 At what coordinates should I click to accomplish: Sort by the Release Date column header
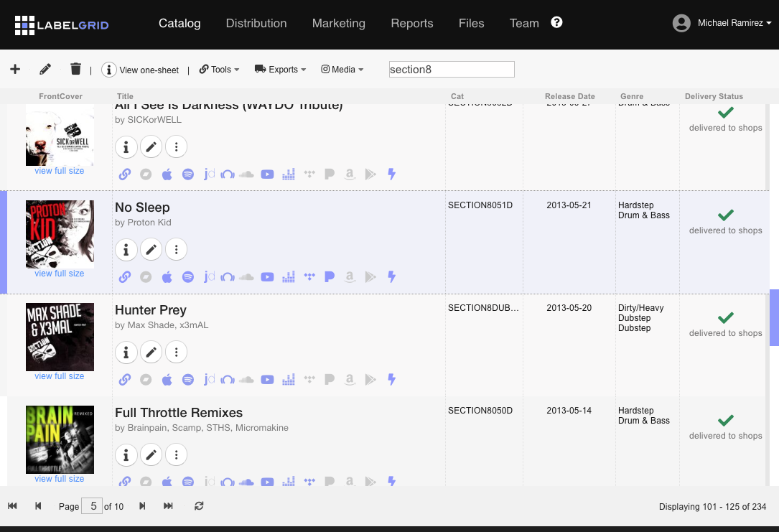click(x=570, y=96)
